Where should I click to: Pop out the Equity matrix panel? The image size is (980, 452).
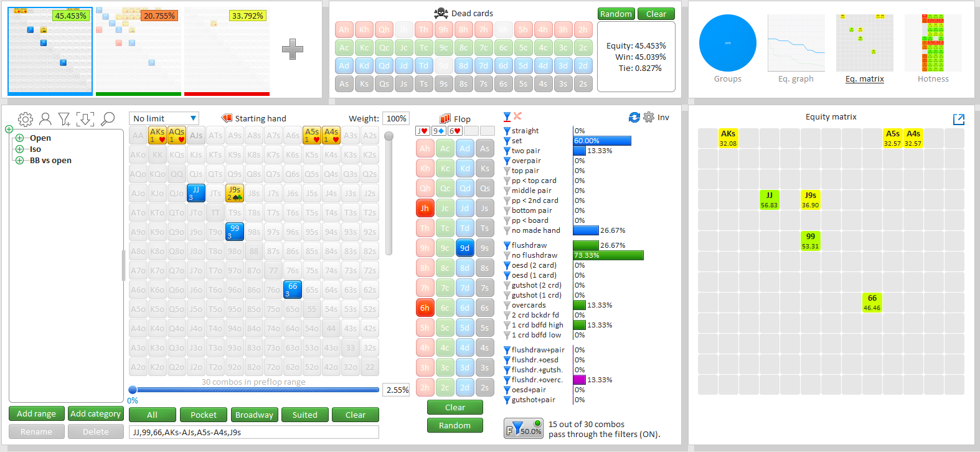[958, 119]
